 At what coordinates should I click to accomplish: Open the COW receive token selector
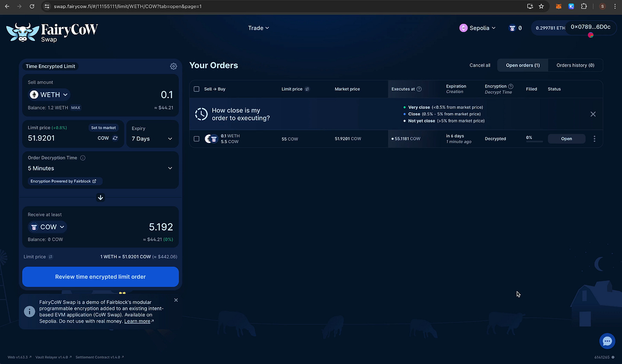[47, 227]
